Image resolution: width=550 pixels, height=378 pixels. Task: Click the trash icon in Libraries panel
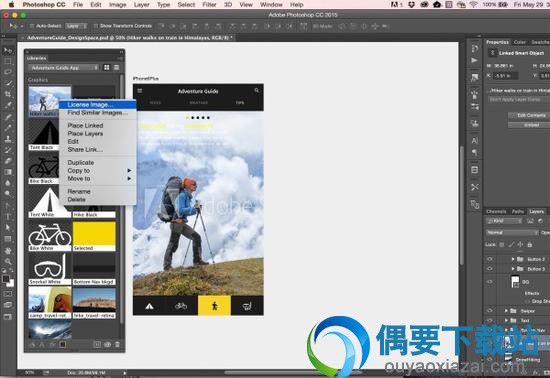(x=118, y=345)
